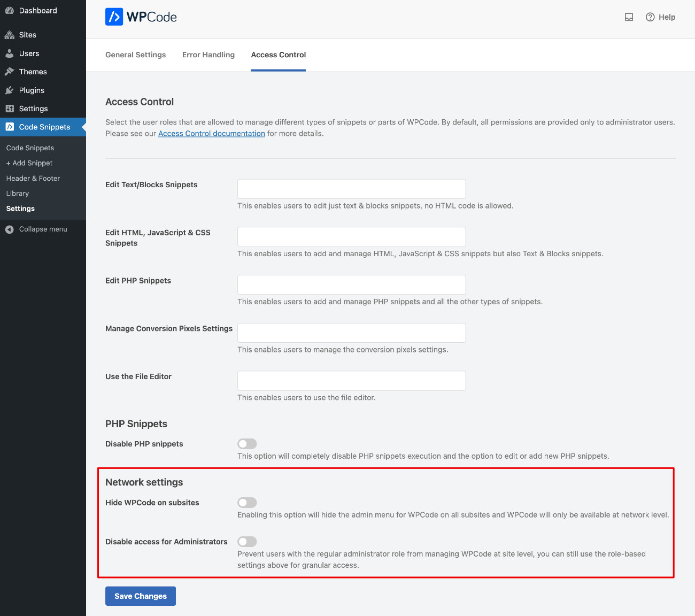Open Access Control documentation link
Viewport: 695px width, 616px height.
pyautogui.click(x=212, y=134)
